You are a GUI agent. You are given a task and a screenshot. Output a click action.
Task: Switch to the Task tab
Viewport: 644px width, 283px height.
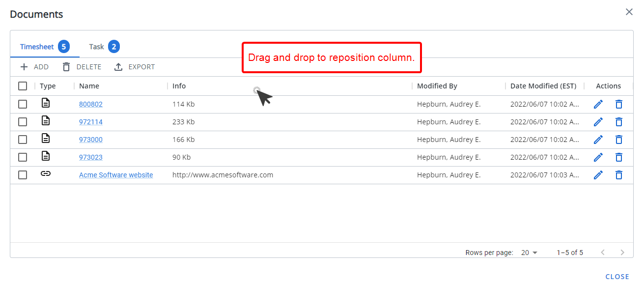pos(104,47)
